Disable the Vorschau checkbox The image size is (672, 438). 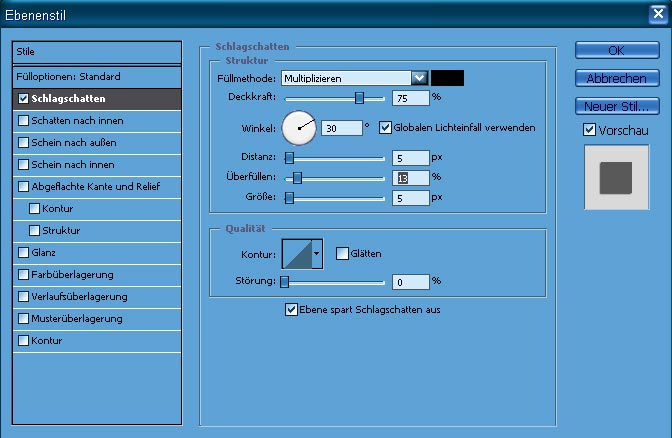click(x=589, y=130)
